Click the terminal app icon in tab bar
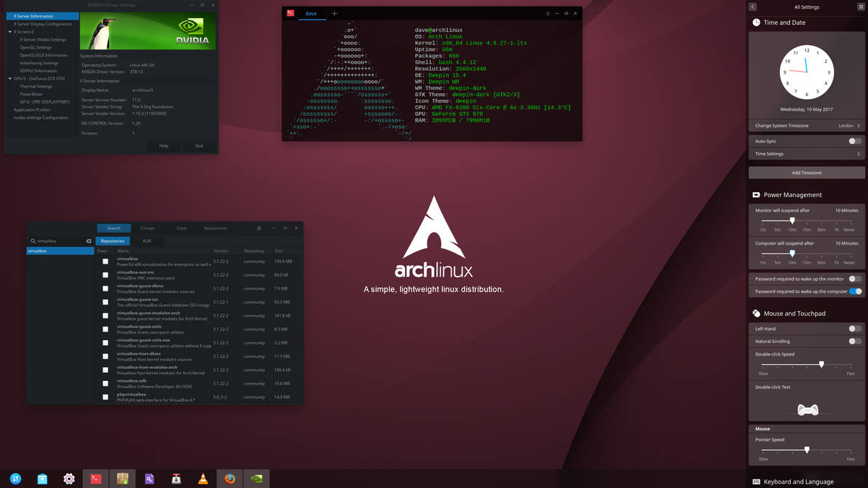Viewport: 868px width, 488px height. tap(291, 13)
